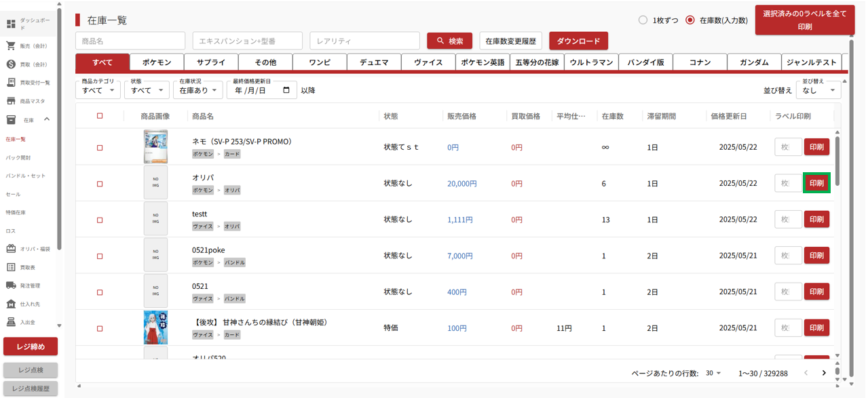Open the サプライ tab

pos(211,62)
